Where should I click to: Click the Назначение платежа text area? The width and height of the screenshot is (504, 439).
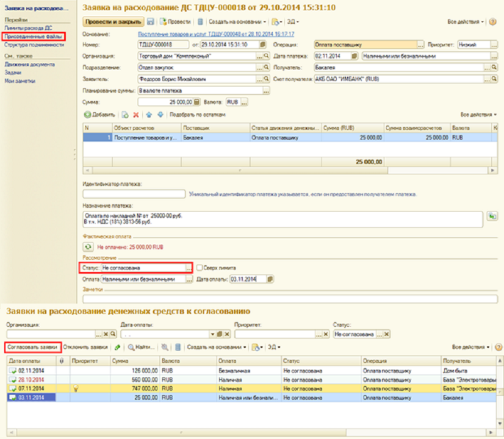pyautogui.click(x=283, y=220)
